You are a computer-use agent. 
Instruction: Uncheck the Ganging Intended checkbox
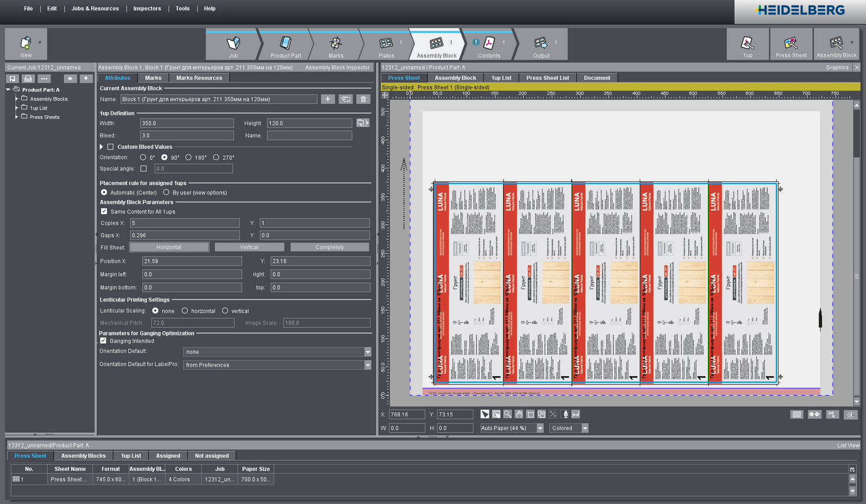103,341
